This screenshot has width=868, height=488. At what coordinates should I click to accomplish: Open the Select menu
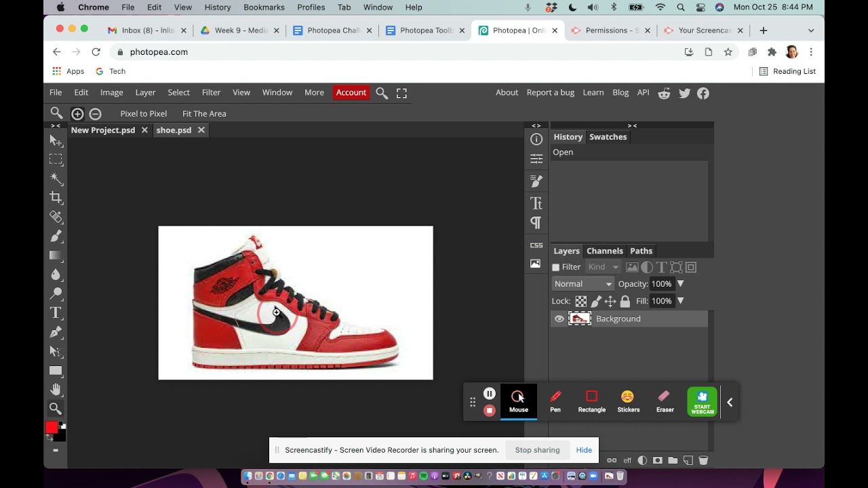point(179,93)
